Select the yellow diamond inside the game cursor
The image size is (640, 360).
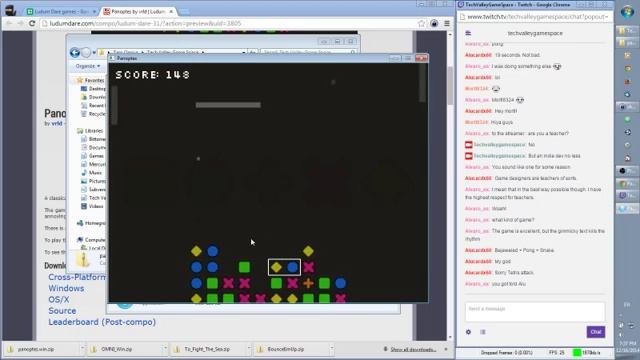(276, 267)
